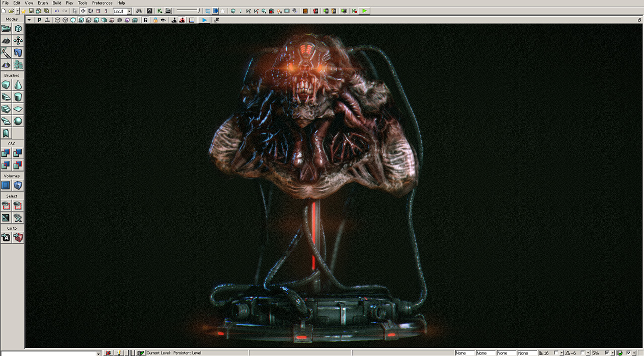Click the CSG Add icon
The width and height of the screenshot is (644, 356).
(x=6, y=153)
